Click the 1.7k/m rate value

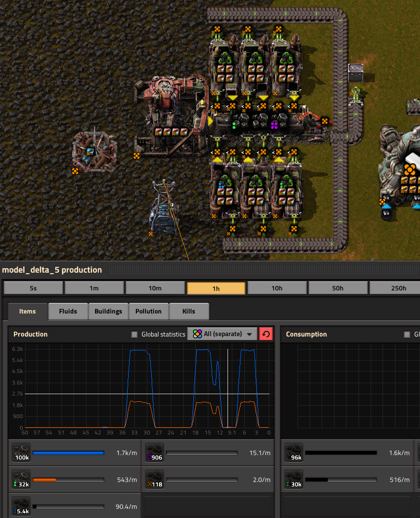click(x=126, y=453)
